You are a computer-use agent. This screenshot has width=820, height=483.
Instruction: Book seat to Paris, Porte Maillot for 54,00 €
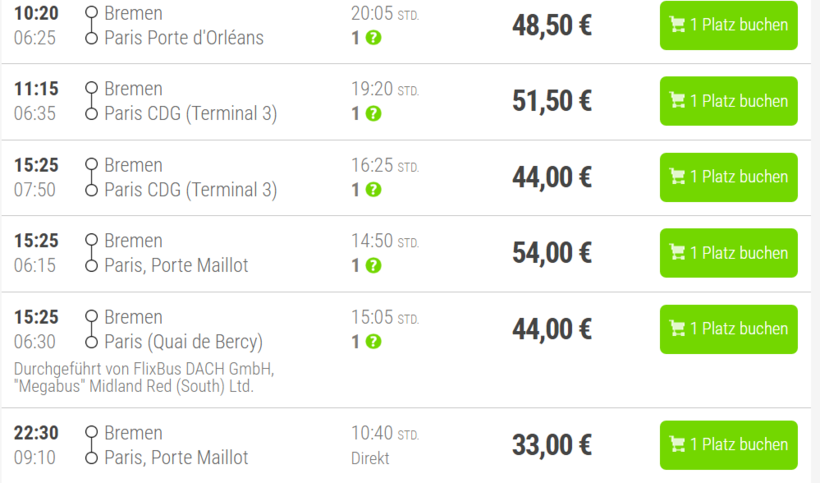pyautogui.click(x=728, y=253)
